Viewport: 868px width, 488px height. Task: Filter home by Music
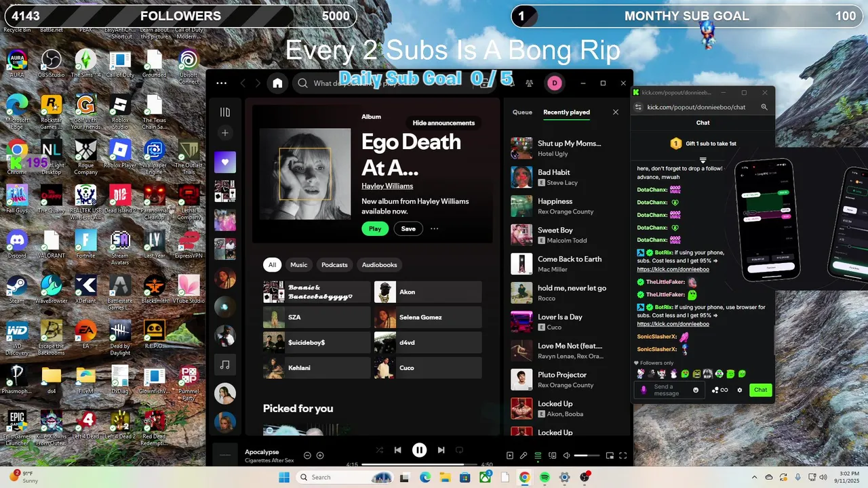click(298, 265)
